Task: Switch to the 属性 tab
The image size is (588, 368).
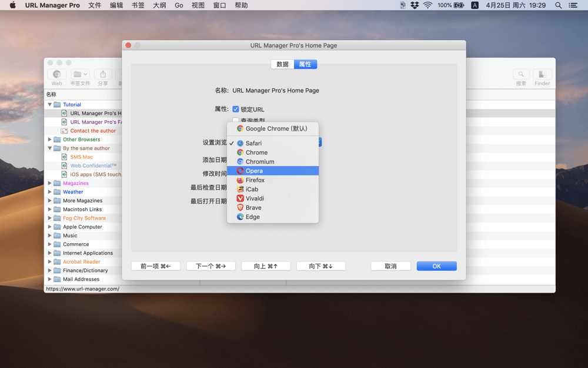Action: (x=305, y=64)
